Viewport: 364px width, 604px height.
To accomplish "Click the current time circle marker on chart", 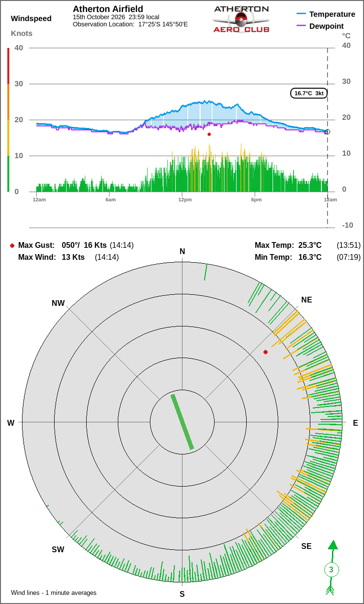I will point(328,132).
